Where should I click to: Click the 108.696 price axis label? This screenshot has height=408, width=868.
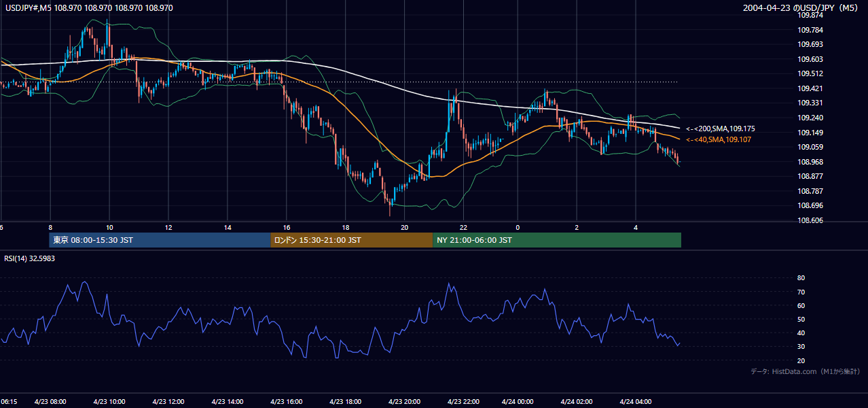(810, 205)
